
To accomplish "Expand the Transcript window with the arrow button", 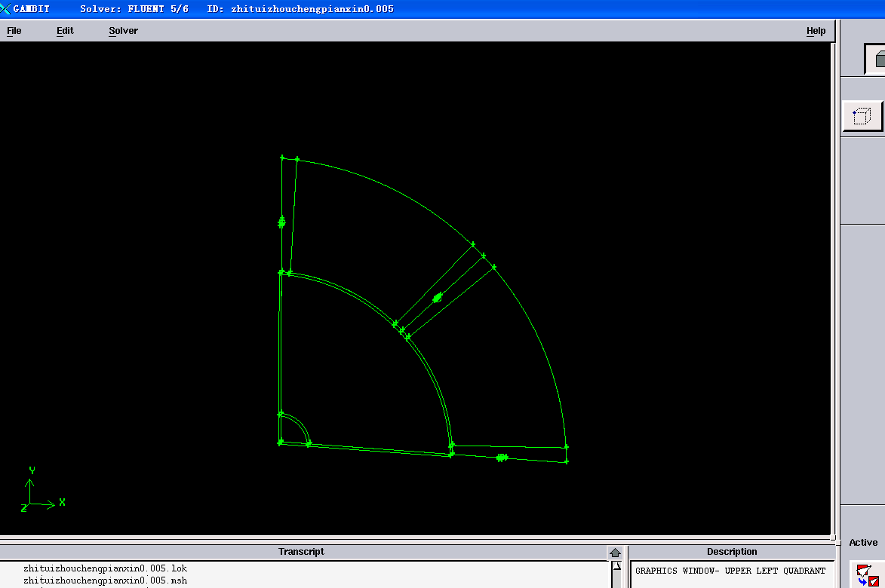I will 615,553.
